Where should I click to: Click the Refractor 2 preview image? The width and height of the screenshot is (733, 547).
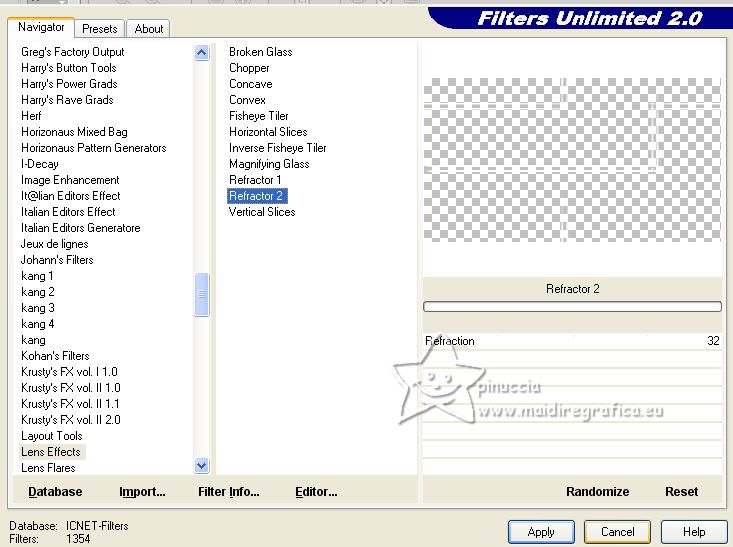coord(572,160)
